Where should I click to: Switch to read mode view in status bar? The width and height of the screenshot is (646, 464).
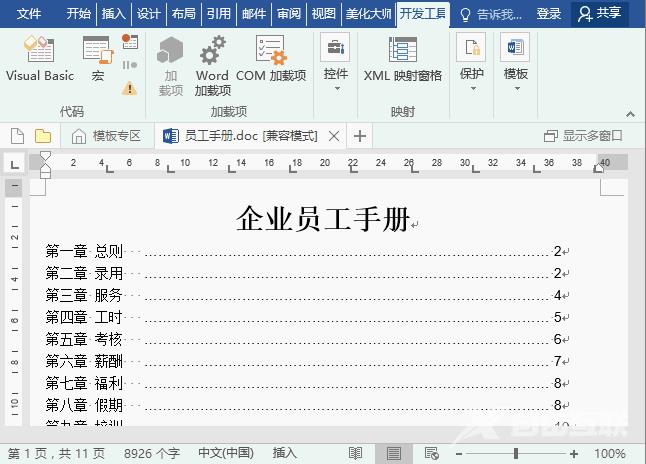[355, 453]
